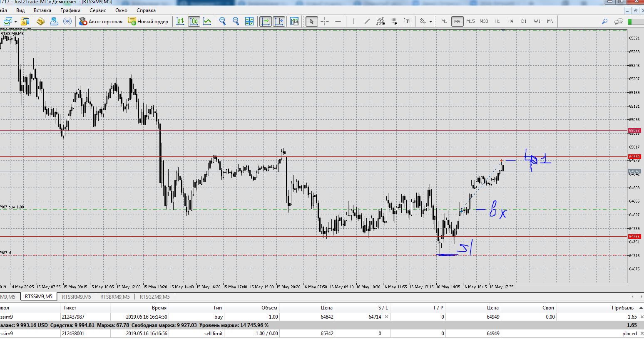Click ticket number 212437987
The height and width of the screenshot is (339, 644).
(73, 317)
